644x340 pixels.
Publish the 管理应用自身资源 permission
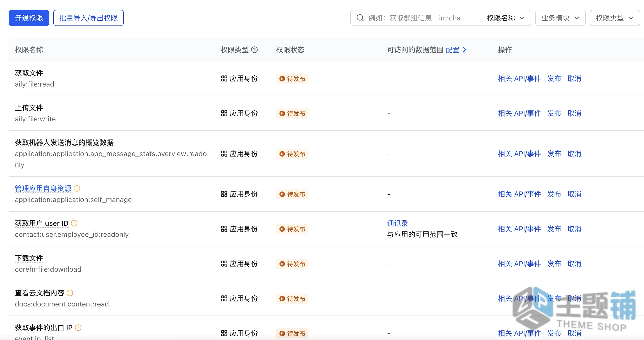click(x=554, y=194)
